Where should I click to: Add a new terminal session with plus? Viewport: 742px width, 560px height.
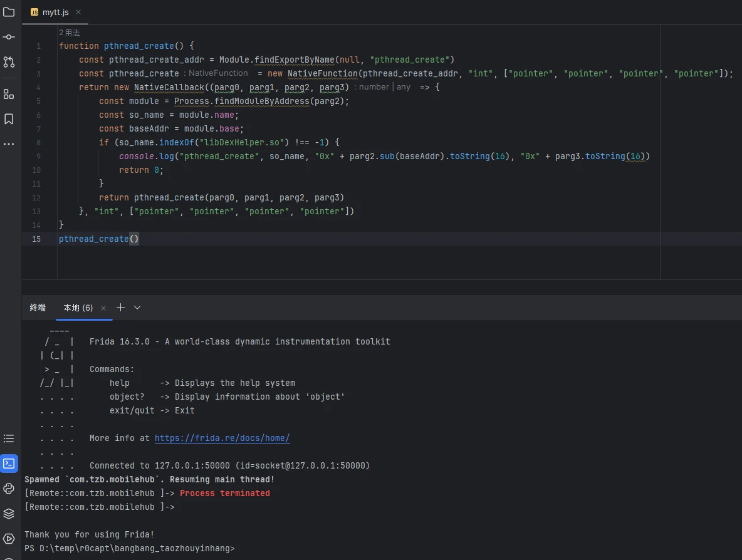[x=121, y=308]
